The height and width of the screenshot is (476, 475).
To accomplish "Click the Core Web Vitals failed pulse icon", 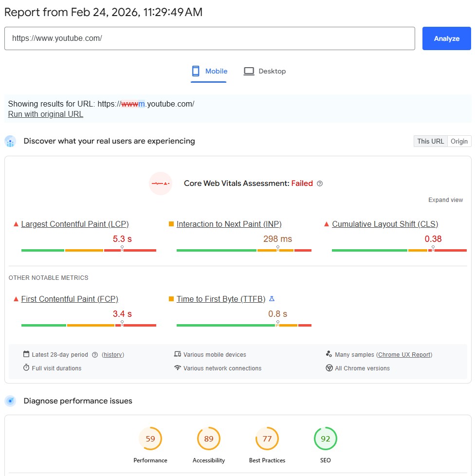I will tap(161, 183).
